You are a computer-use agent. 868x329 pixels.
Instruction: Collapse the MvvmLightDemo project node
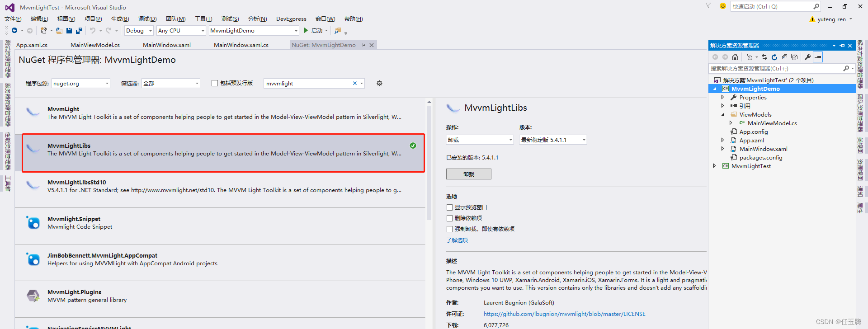715,89
